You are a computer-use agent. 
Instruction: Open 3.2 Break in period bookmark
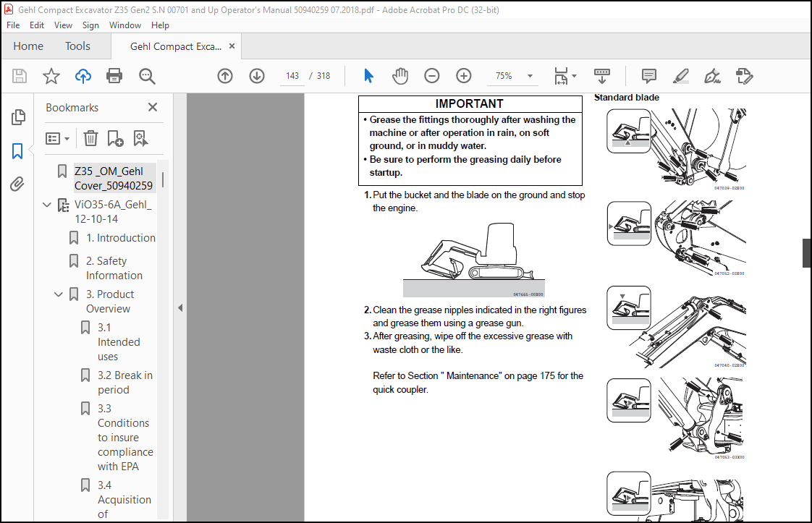124,382
